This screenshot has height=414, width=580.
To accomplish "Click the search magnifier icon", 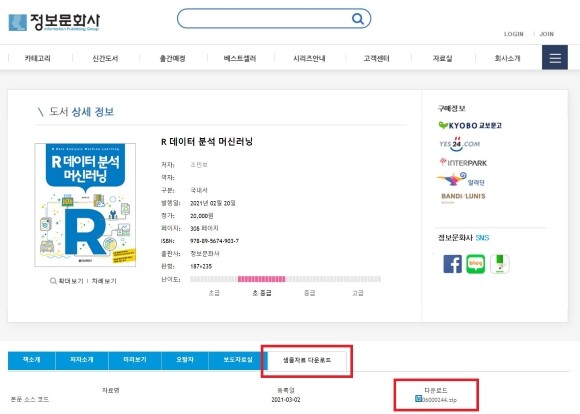I will (x=358, y=18).
